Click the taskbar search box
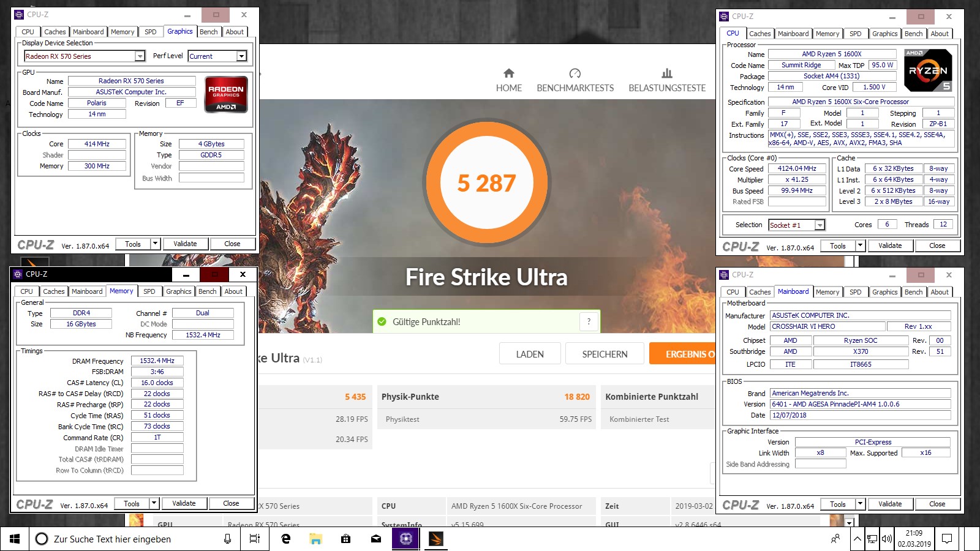The height and width of the screenshot is (551, 980). point(134,539)
